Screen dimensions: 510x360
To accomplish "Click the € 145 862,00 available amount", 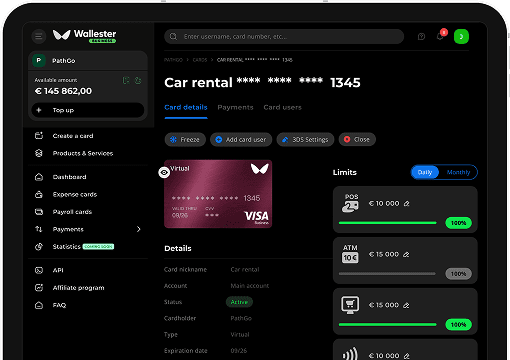I will 63,91.
